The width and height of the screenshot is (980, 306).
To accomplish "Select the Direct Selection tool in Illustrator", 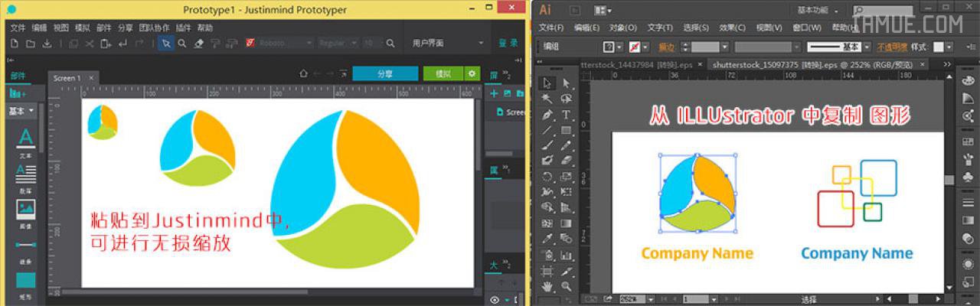I will click(x=567, y=83).
